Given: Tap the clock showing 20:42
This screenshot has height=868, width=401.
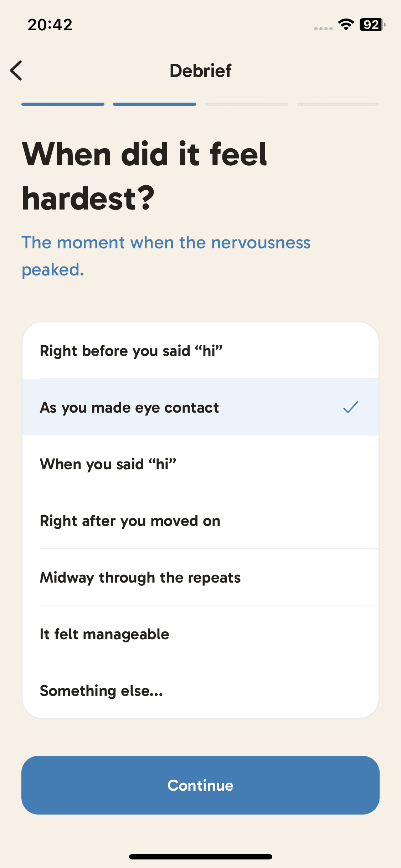Looking at the screenshot, I should click(50, 25).
